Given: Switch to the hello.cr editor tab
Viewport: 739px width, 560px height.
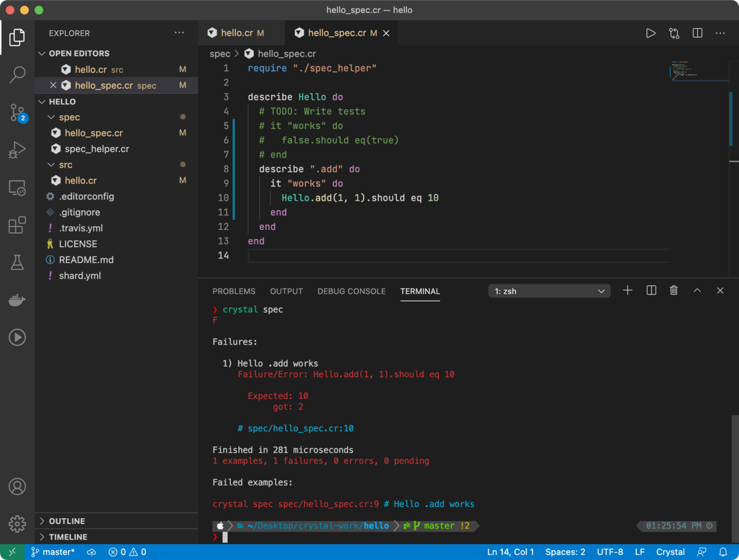Looking at the screenshot, I should tap(241, 33).
